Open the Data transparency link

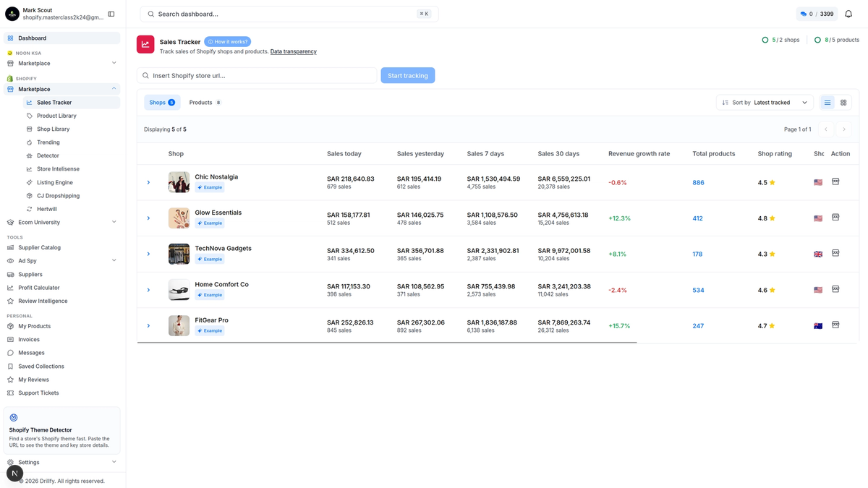[294, 51]
